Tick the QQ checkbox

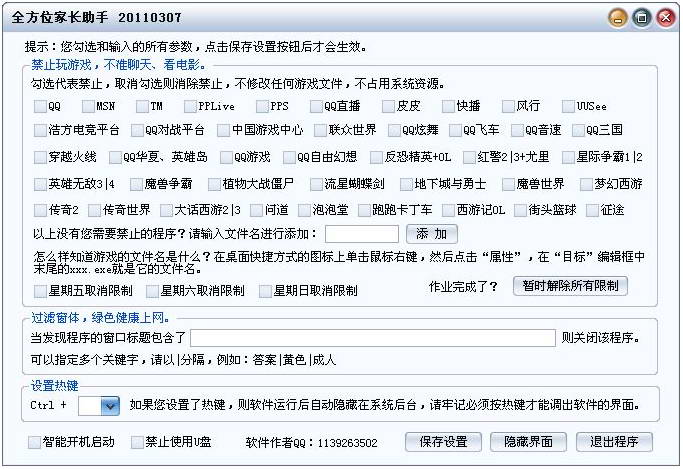pos(40,106)
